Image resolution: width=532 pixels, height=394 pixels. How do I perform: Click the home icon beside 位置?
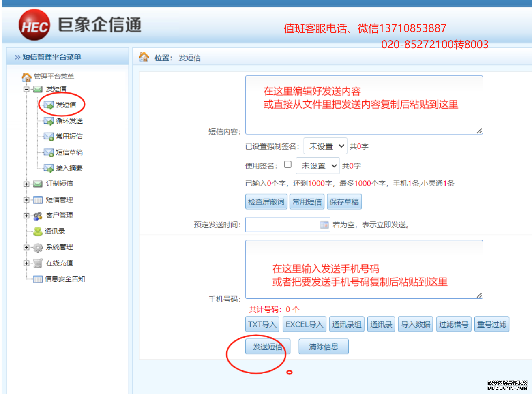pyautogui.click(x=144, y=57)
